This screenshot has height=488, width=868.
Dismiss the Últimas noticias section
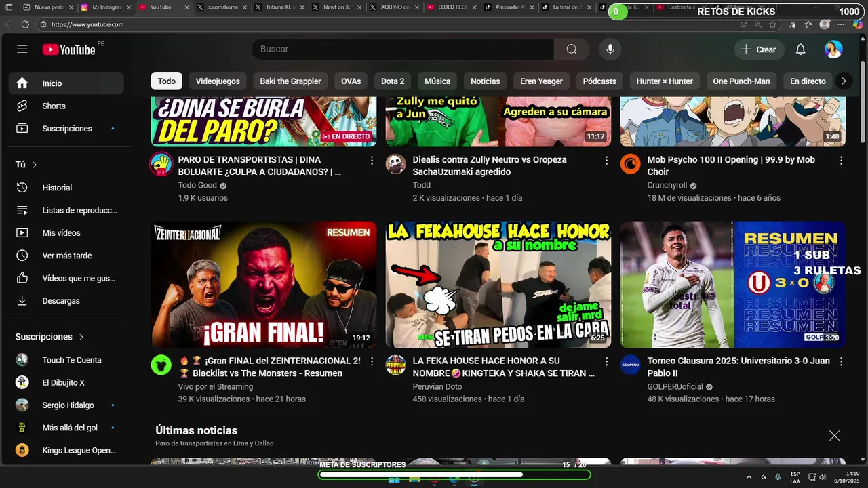(x=834, y=436)
